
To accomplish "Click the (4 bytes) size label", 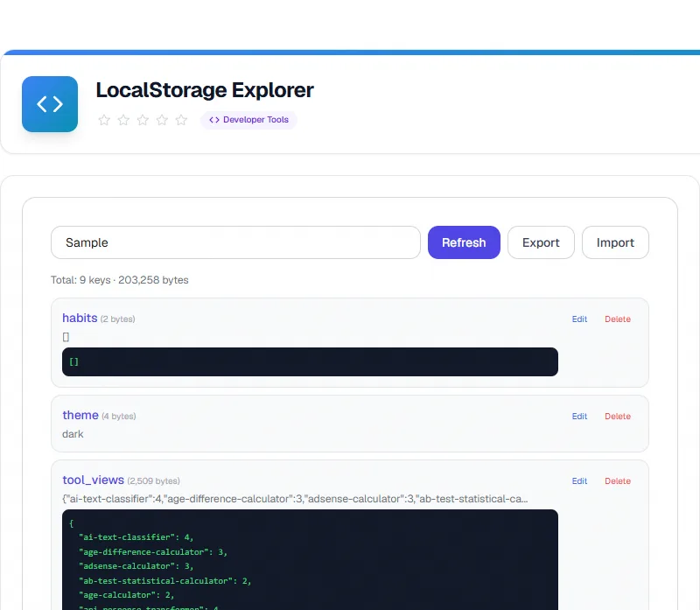I will [x=119, y=417].
